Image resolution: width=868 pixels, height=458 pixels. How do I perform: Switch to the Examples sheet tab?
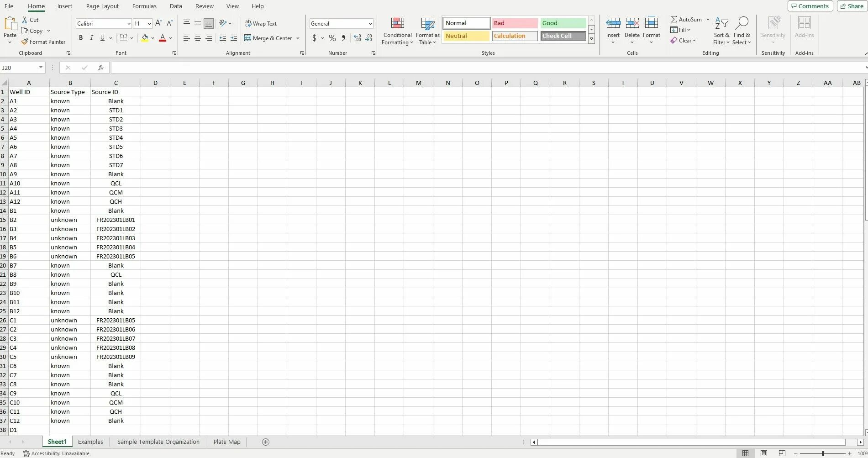(x=90, y=442)
